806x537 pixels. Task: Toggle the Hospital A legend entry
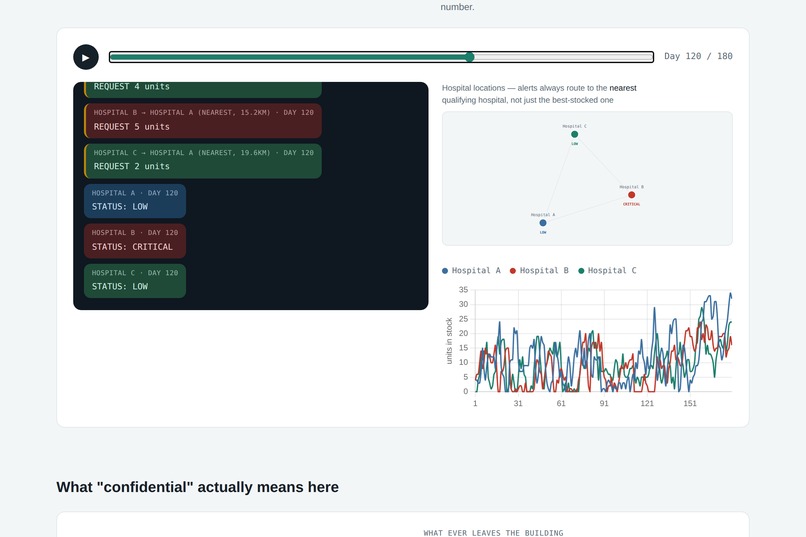pos(471,271)
